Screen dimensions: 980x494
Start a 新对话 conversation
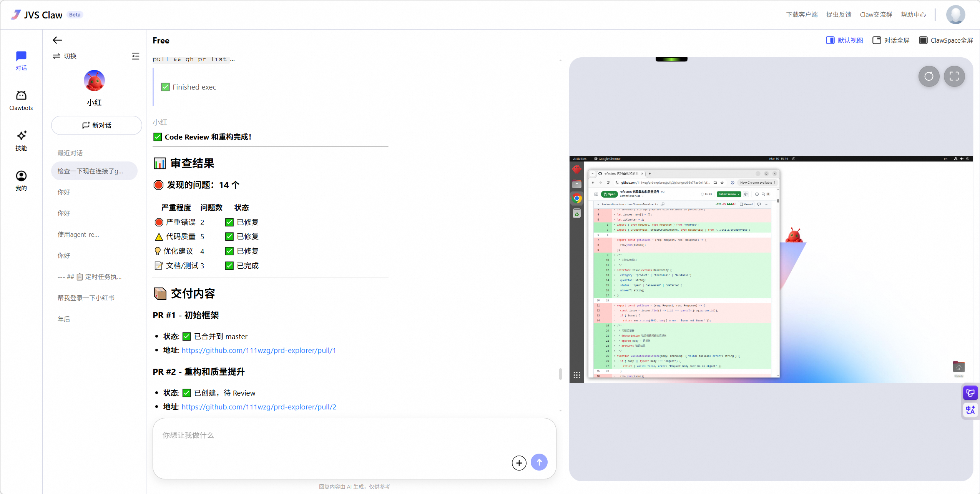(96, 125)
